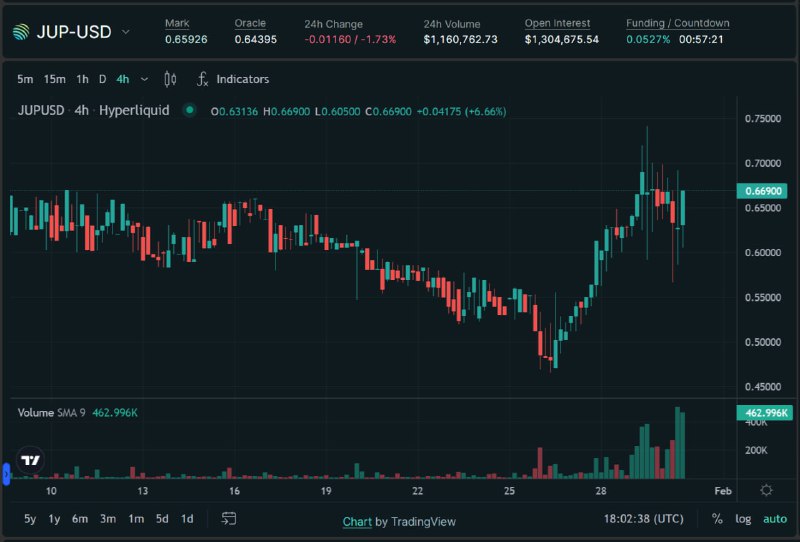Click the go-to-date calendar icon
This screenshot has height=542, width=800.
point(229,519)
